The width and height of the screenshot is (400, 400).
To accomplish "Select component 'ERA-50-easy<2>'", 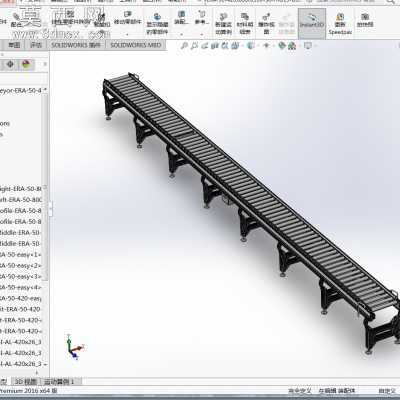I will 21,266.
